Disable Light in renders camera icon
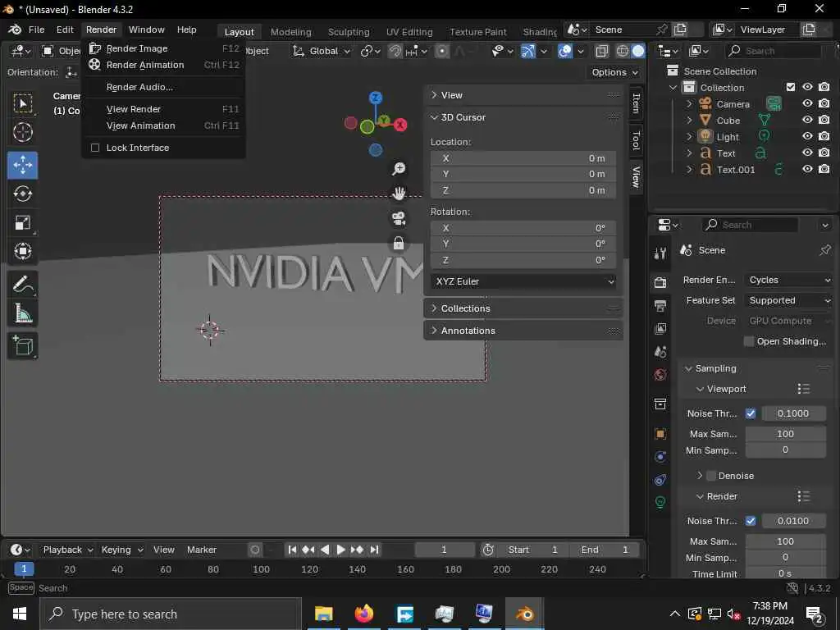This screenshot has width=840, height=630. [824, 137]
